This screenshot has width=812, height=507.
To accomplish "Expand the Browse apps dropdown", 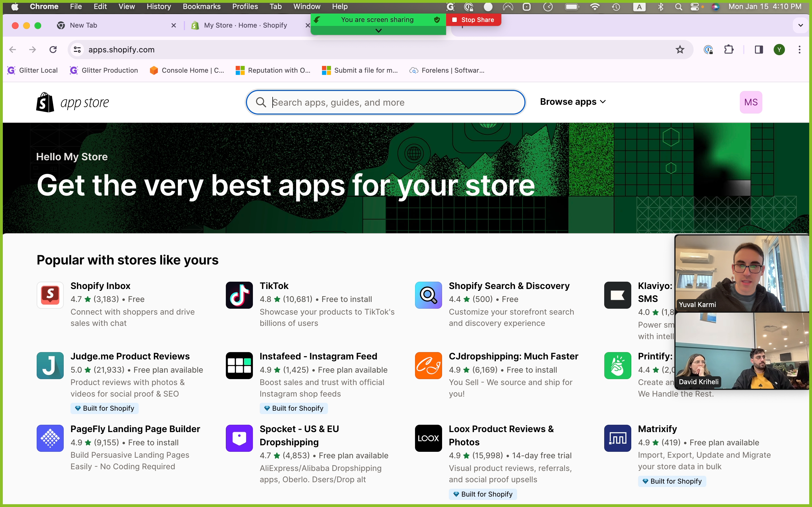I will pyautogui.click(x=572, y=102).
